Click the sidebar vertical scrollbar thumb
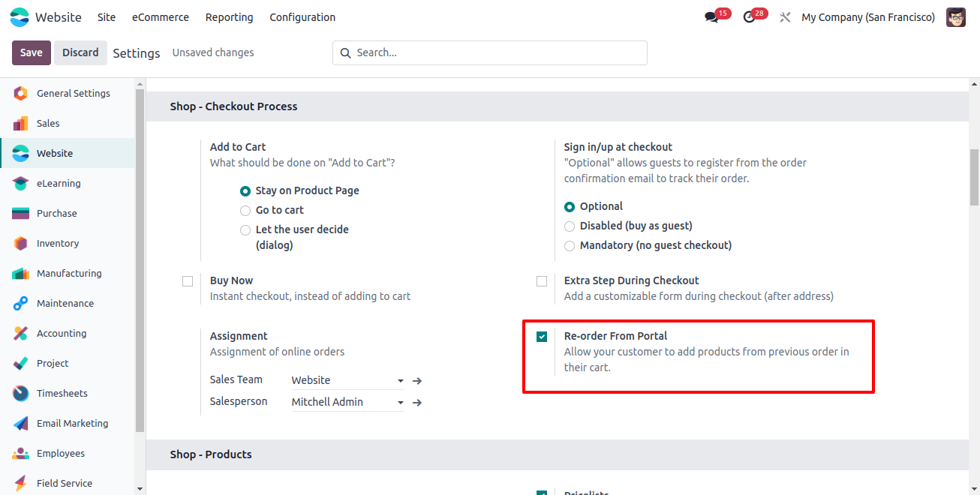980x495 pixels. point(140,260)
